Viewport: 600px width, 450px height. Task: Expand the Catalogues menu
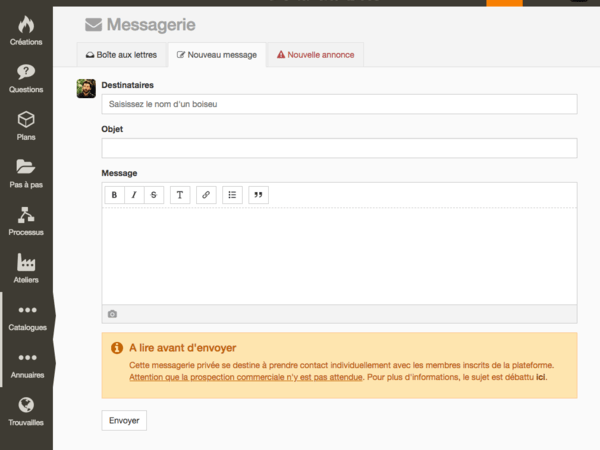27,317
